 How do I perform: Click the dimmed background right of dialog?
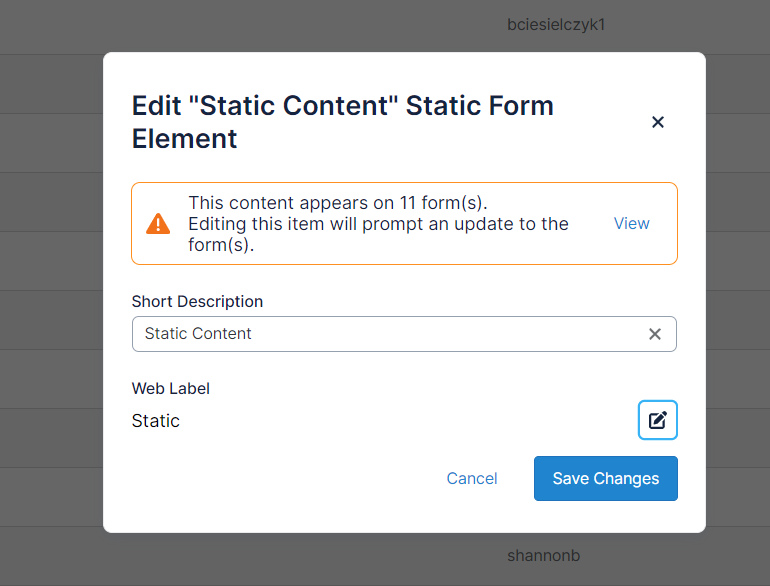[738, 300]
